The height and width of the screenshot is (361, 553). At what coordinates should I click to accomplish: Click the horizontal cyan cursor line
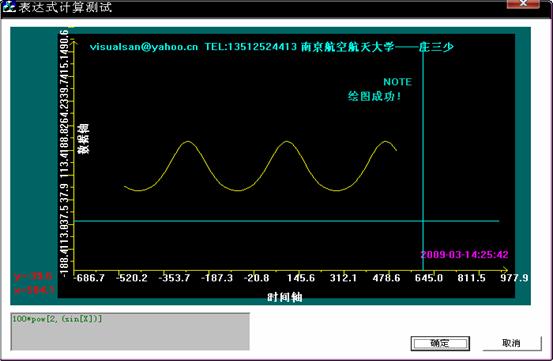[286, 221]
